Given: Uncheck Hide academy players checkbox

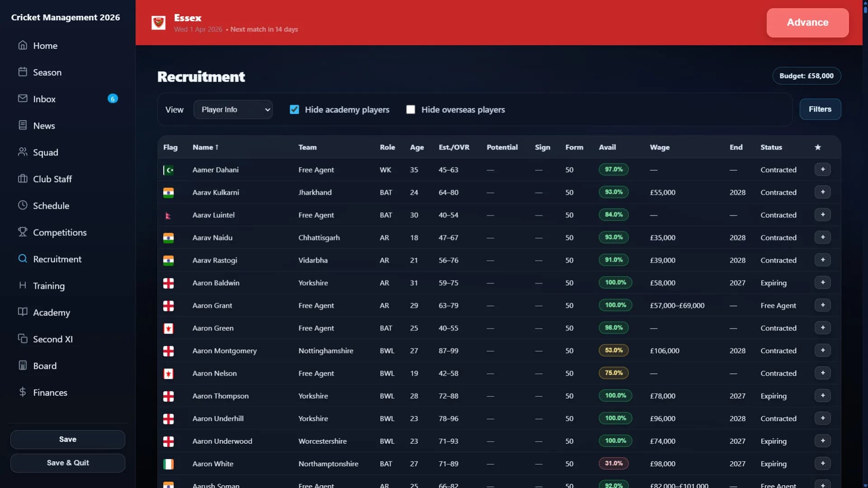Looking at the screenshot, I should click(294, 109).
